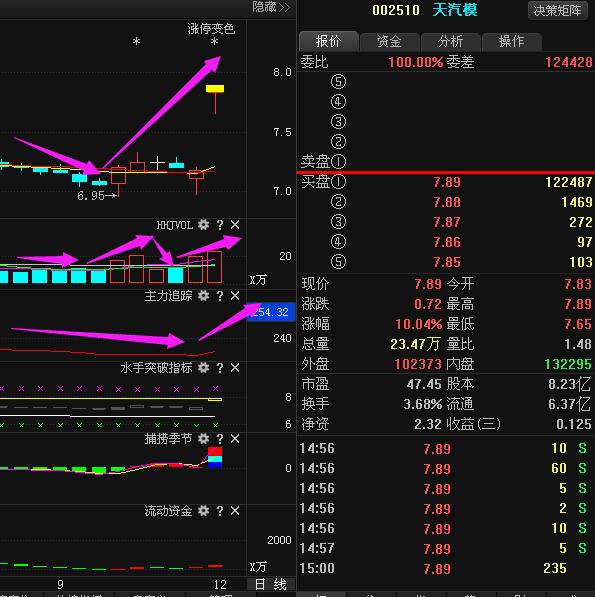The image size is (595, 597).
Task: Show help for 流动资金 indicator
Action: tap(220, 511)
